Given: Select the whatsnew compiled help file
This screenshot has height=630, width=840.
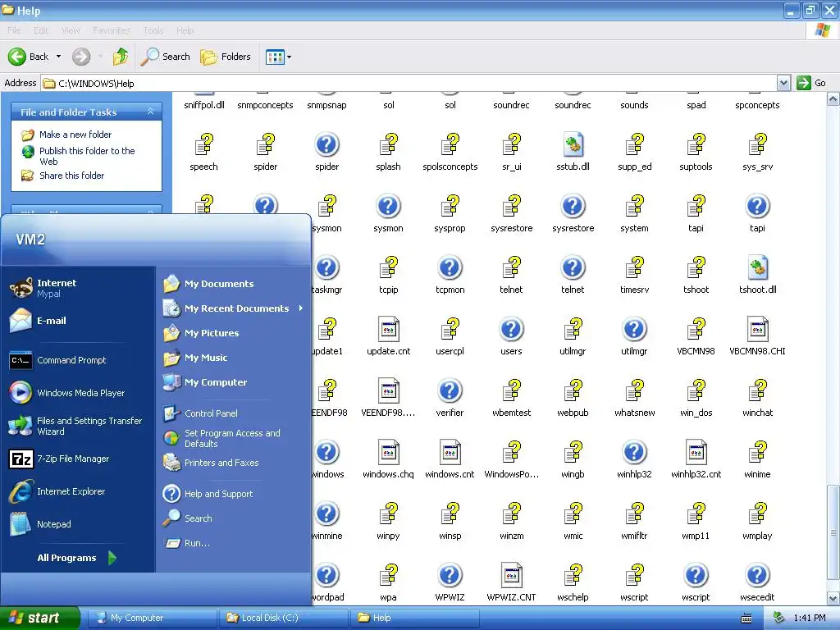Looking at the screenshot, I should 634,390.
